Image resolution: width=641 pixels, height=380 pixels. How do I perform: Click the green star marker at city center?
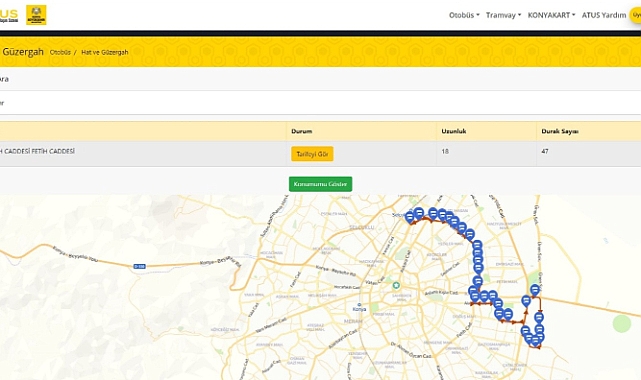pyautogui.click(x=396, y=285)
